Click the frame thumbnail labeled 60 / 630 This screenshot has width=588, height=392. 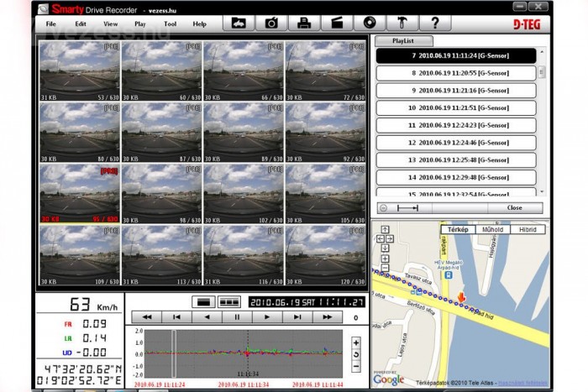coord(161,71)
